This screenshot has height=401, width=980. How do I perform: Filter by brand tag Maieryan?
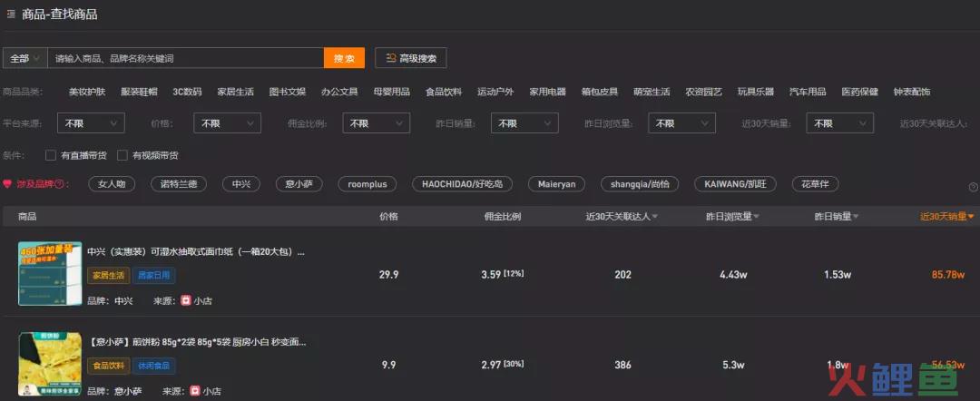click(556, 184)
